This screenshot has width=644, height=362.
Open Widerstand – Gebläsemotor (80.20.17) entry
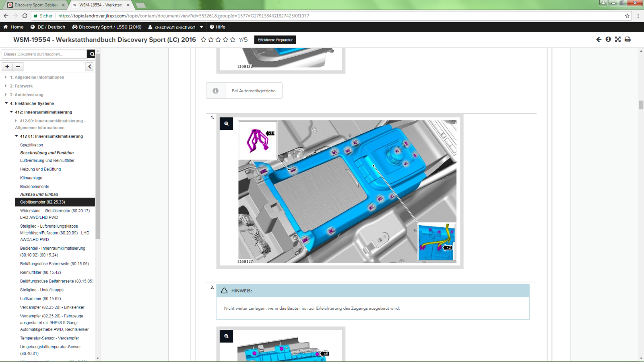pos(56,214)
